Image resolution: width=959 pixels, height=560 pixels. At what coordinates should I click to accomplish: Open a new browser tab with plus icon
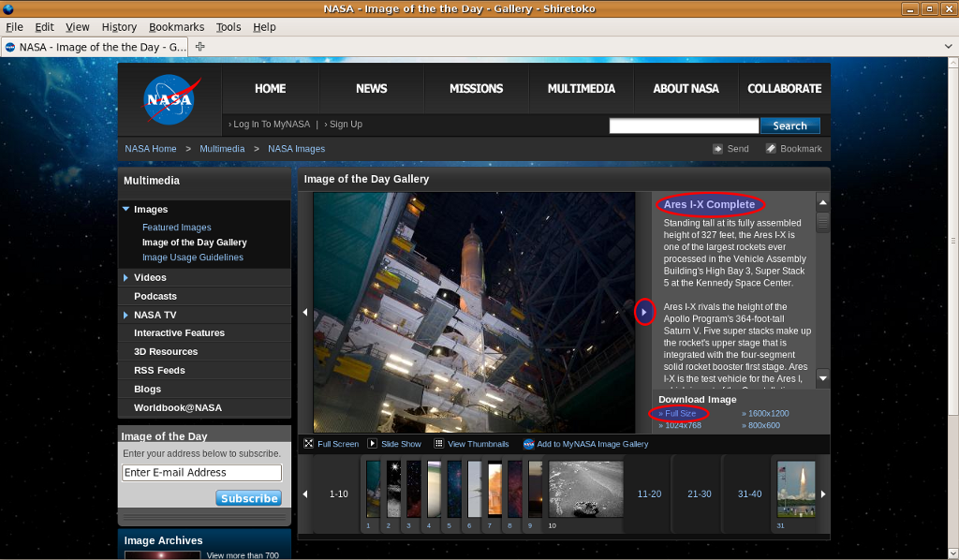(200, 47)
